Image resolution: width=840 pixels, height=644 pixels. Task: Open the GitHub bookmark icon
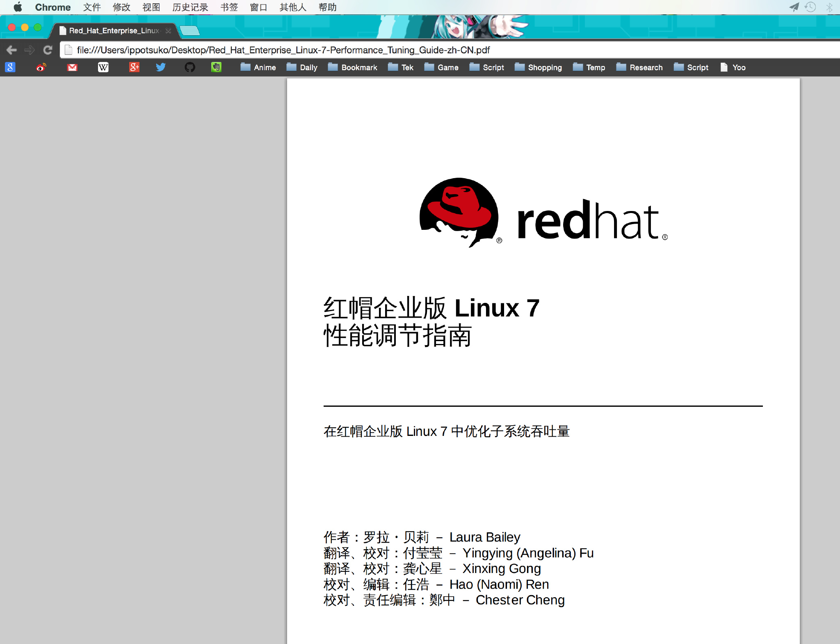189,67
